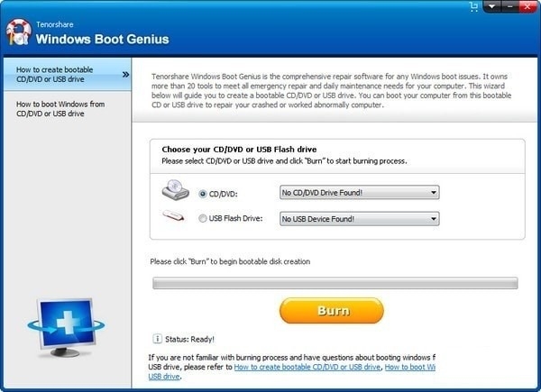Click the Please click Burn to begin text

point(230,261)
